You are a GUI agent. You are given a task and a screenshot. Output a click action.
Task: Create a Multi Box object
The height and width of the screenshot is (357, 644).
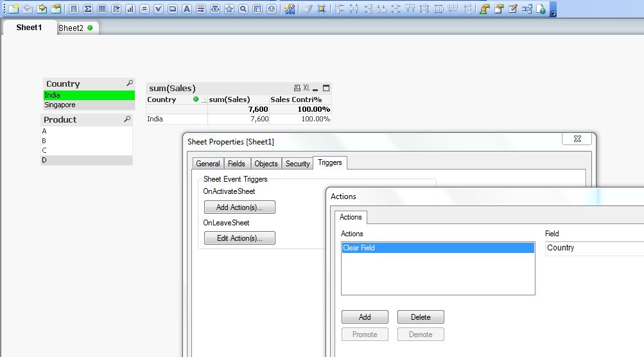116,8
